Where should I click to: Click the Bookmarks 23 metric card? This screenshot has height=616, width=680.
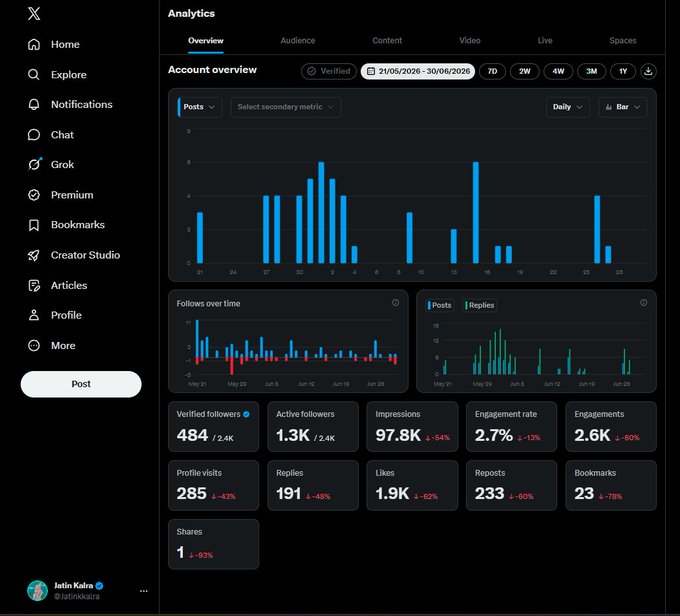tap(611, 485)
